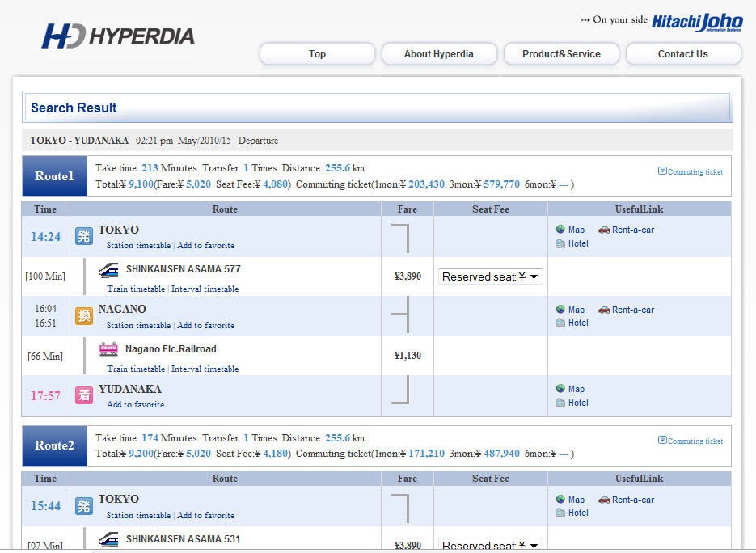This screenshot has width=756, height=553.
Task: Click the Hotel building icon in Route1 TOKYO row
Action: click(560, 243)
